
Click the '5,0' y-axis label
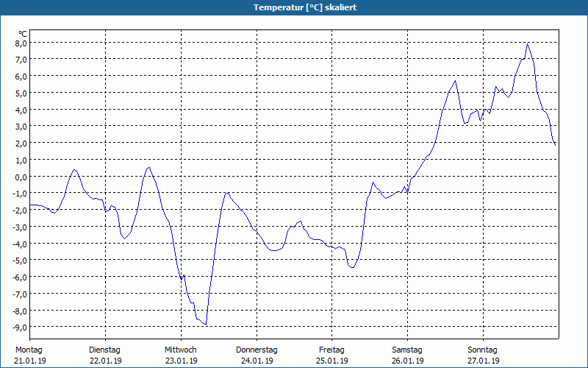click(x=22, y=93)
